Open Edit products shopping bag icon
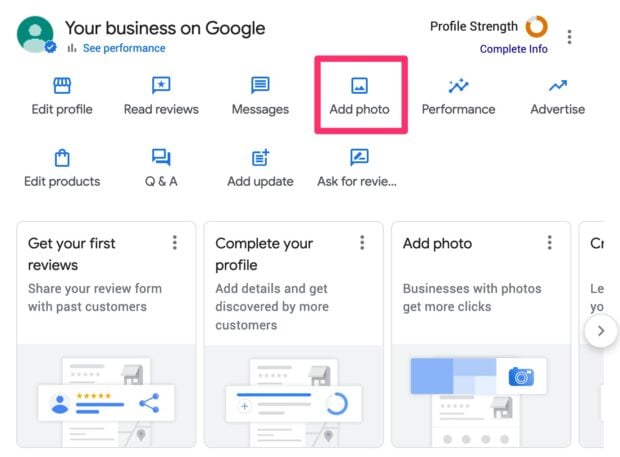 (x=62, y=158)
